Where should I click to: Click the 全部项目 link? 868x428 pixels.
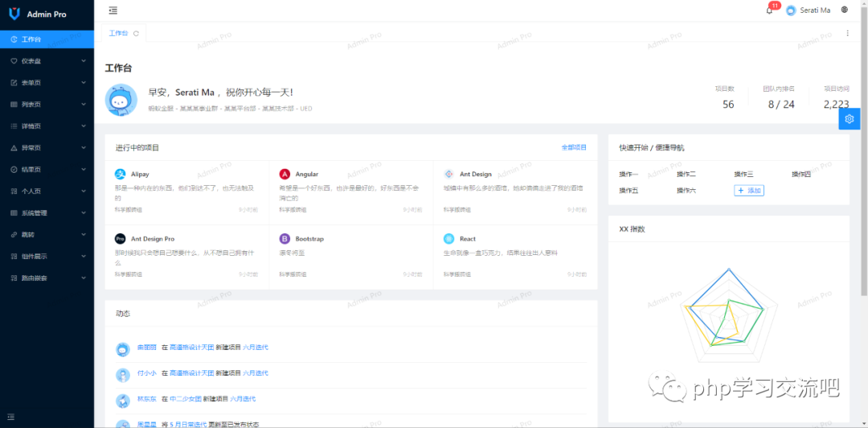[574, 147]
